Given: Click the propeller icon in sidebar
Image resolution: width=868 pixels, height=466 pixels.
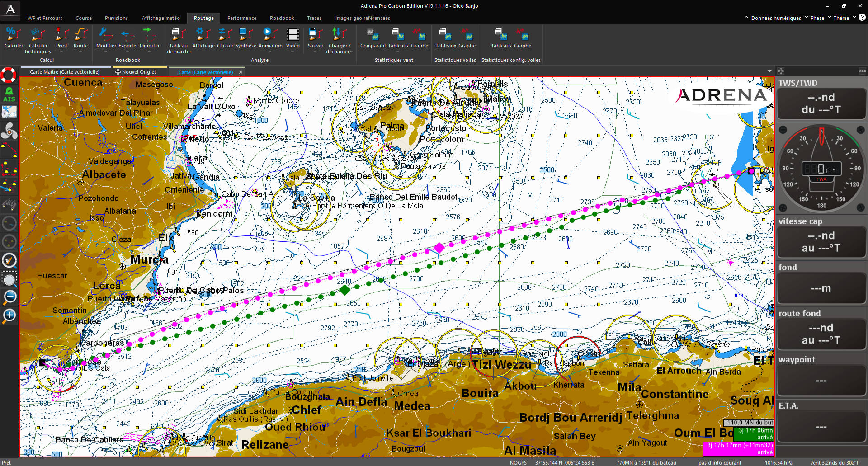Looking at the screenshot, I should pyautogui.click(x=9, y=131).
